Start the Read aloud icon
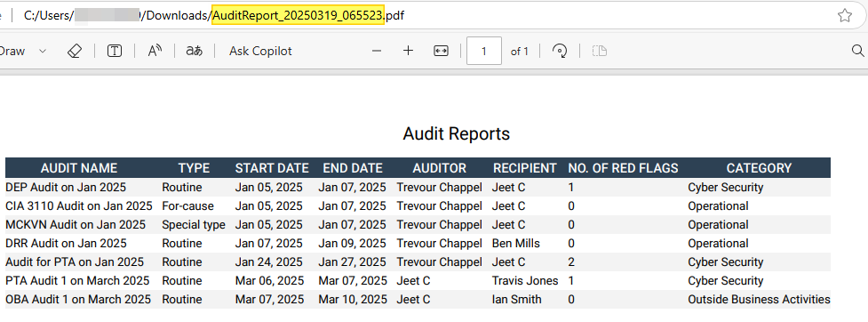Screen dimensions: 868x322 click(x=155, y=51)
